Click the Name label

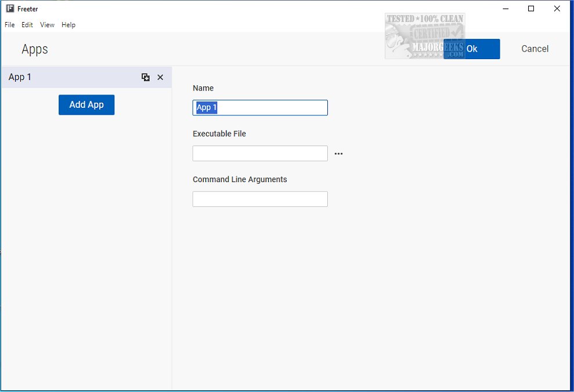pos(203,88)
